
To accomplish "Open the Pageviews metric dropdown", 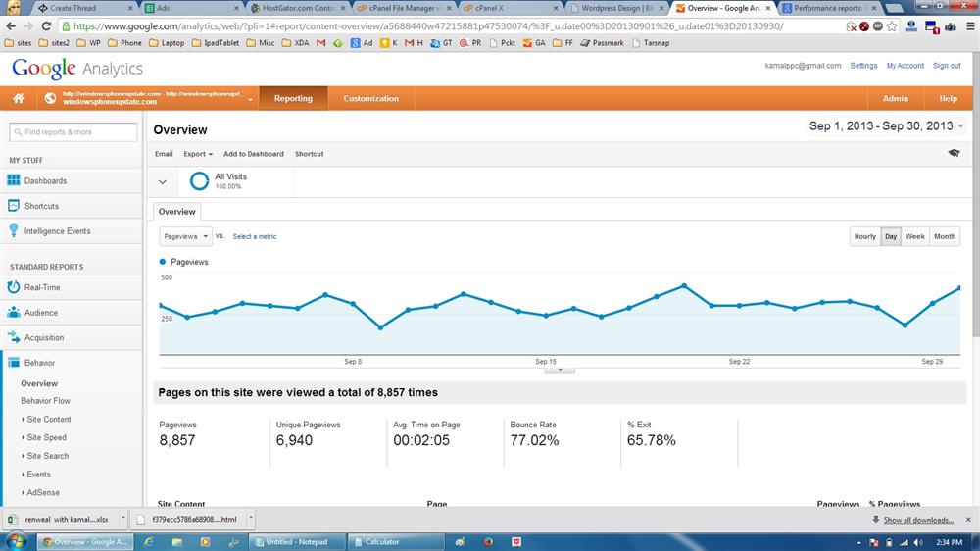I will (x=185, y=236).
